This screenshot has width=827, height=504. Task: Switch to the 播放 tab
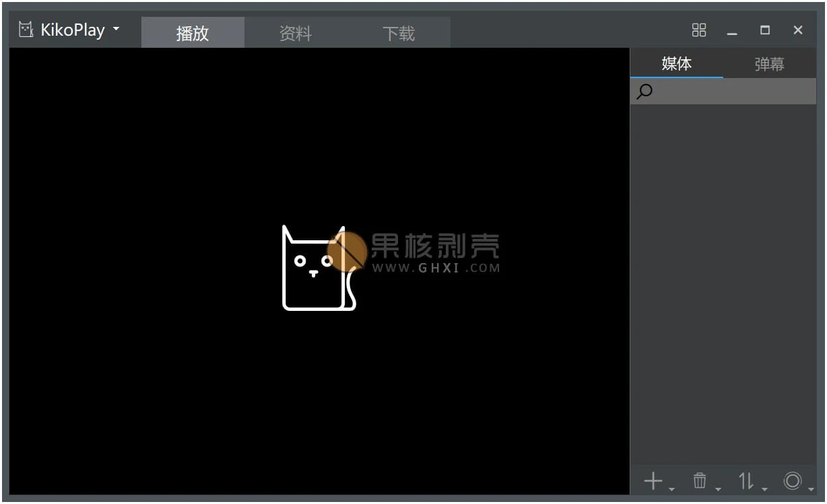pyautogui.click(x=193, y=32)
